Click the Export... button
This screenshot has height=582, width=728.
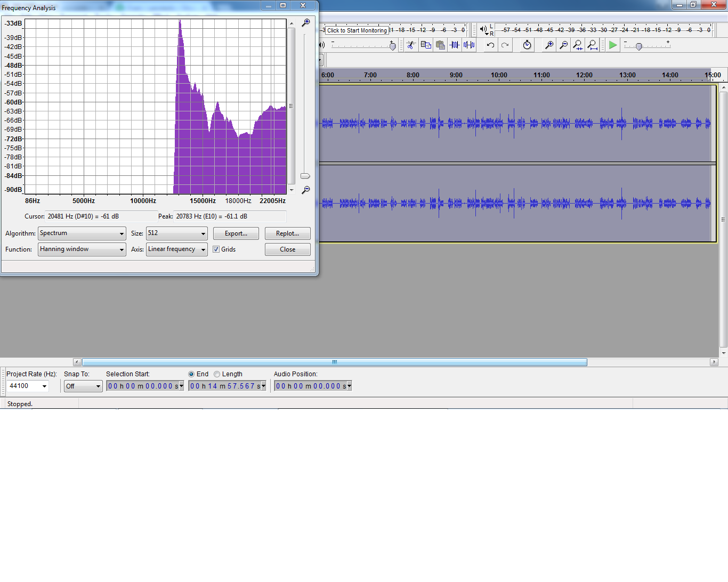(236, 233)
